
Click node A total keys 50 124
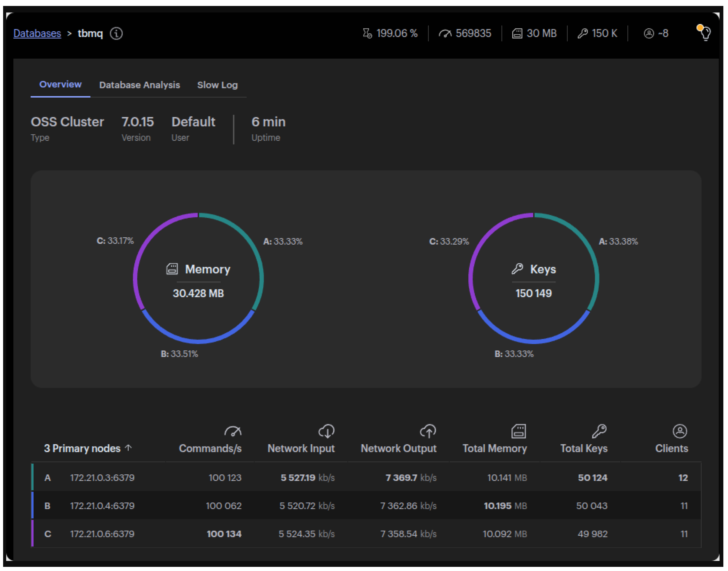pos(592,477)
